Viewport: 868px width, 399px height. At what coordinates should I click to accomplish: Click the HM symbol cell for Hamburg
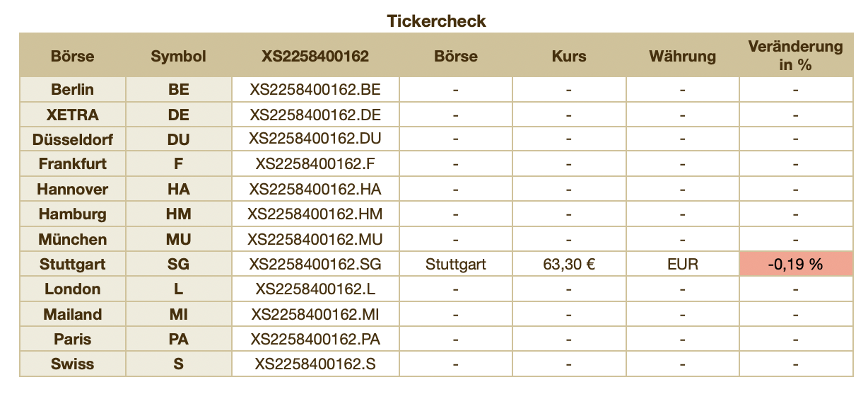pos(178,214)
